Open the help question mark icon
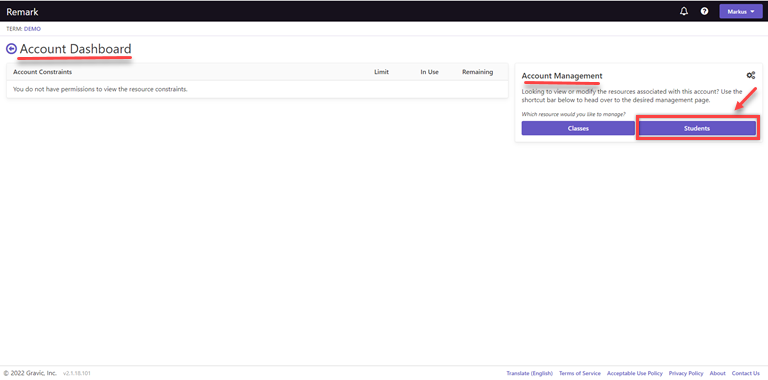The width and height of the screenshot is (768, 380). 704,11
